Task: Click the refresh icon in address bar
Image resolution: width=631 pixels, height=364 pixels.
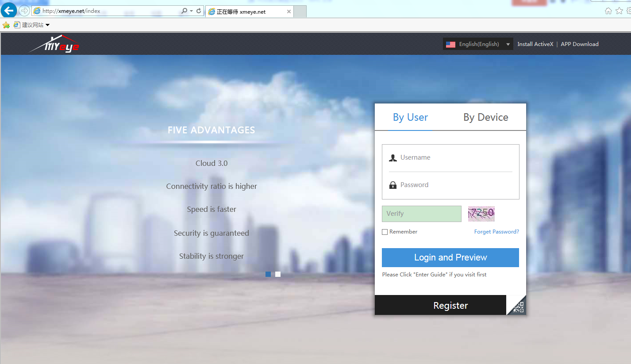Action: click(199, 11)
